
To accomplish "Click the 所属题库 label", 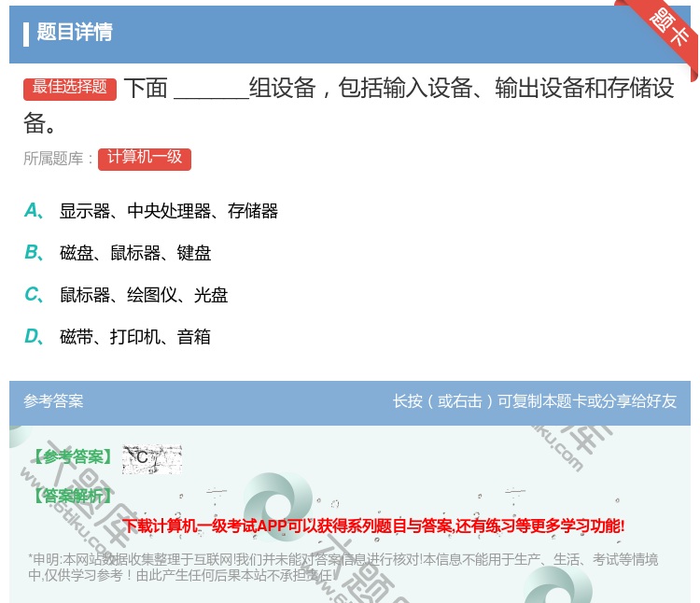I will click(58, 159).
